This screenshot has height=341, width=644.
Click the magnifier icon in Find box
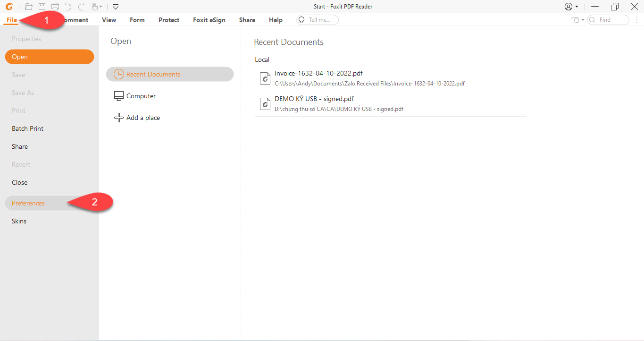pyautogui.click(x=593, y=20)
